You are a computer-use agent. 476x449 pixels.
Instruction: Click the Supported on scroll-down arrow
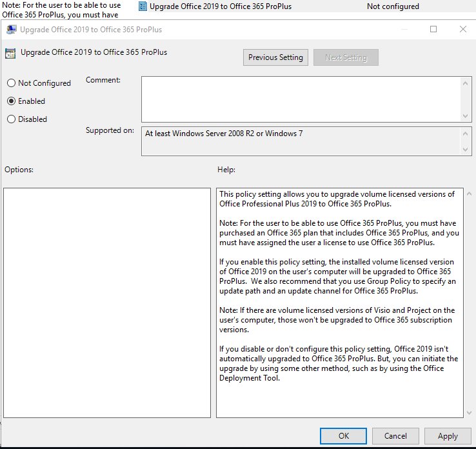[466, 150]
